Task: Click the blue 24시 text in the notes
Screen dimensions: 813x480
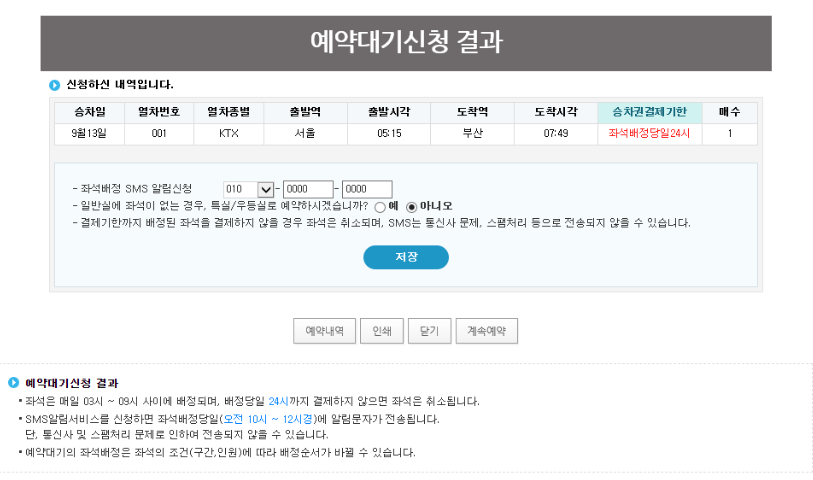Action: [x=278, y=401]
